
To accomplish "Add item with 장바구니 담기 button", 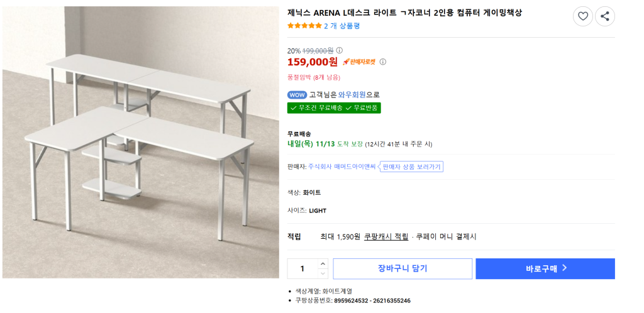I will click(402, 268).
